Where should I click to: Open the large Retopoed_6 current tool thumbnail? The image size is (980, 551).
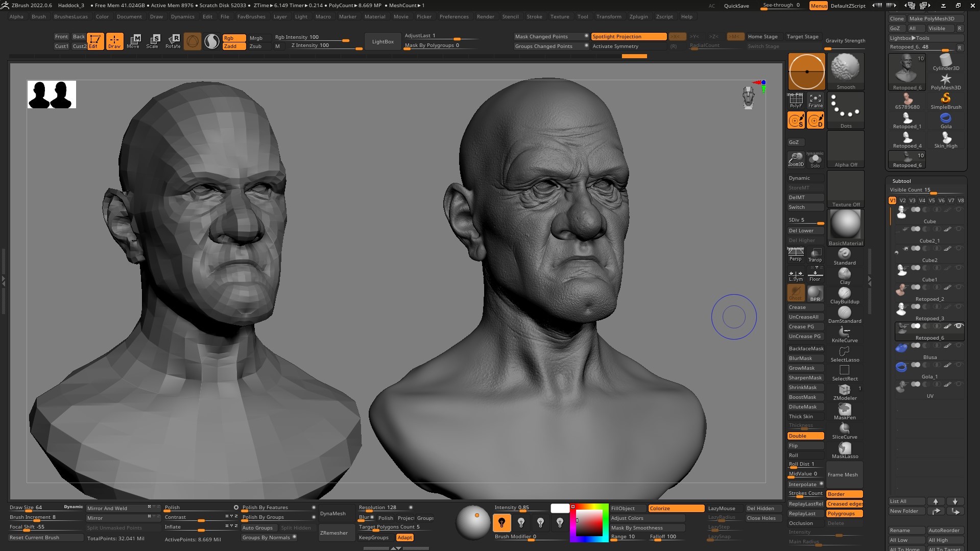[x=907, y=72]
